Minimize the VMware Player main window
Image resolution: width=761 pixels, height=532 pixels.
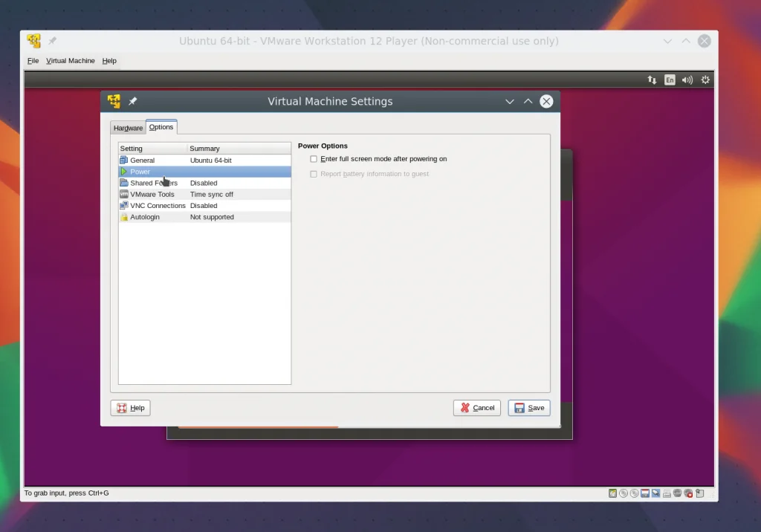tap(668, 42)
